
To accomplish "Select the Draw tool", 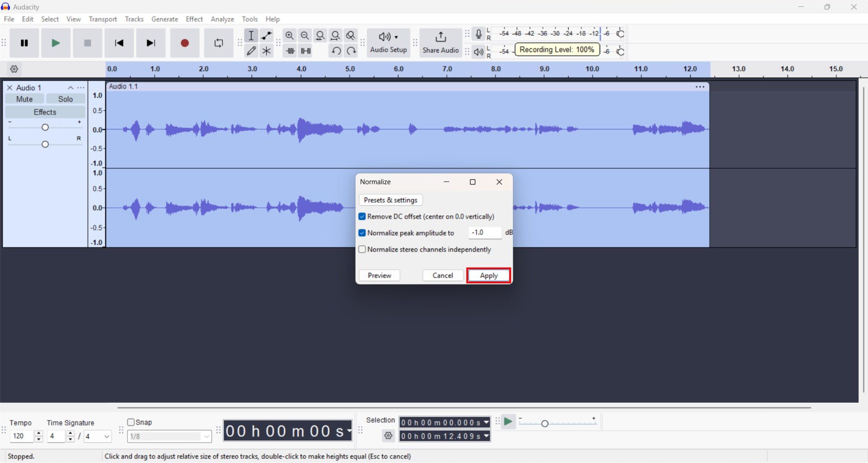I will (x=251, y=51).
